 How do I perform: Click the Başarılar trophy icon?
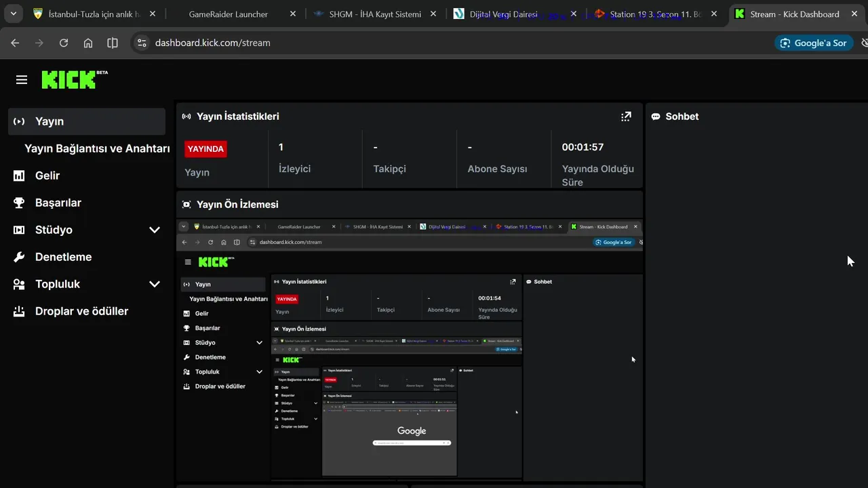tap(19, 203)
